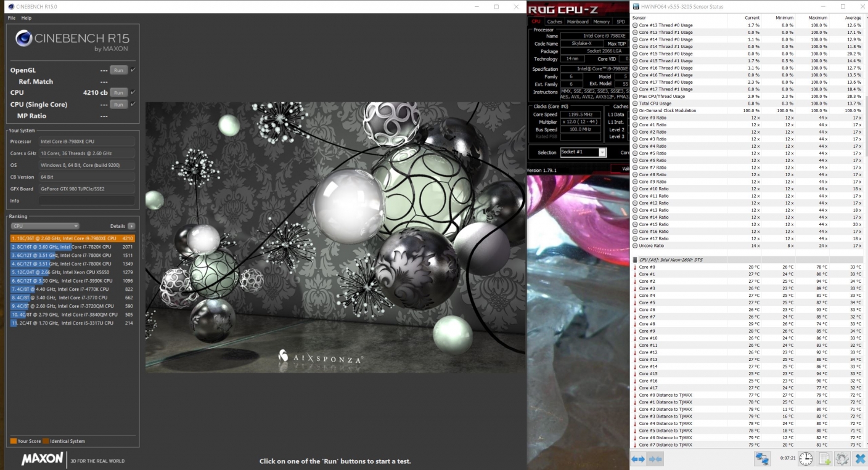Close sensors with the blue X icon
Viewport: 868px width, 470px height.
coord(859,459)
